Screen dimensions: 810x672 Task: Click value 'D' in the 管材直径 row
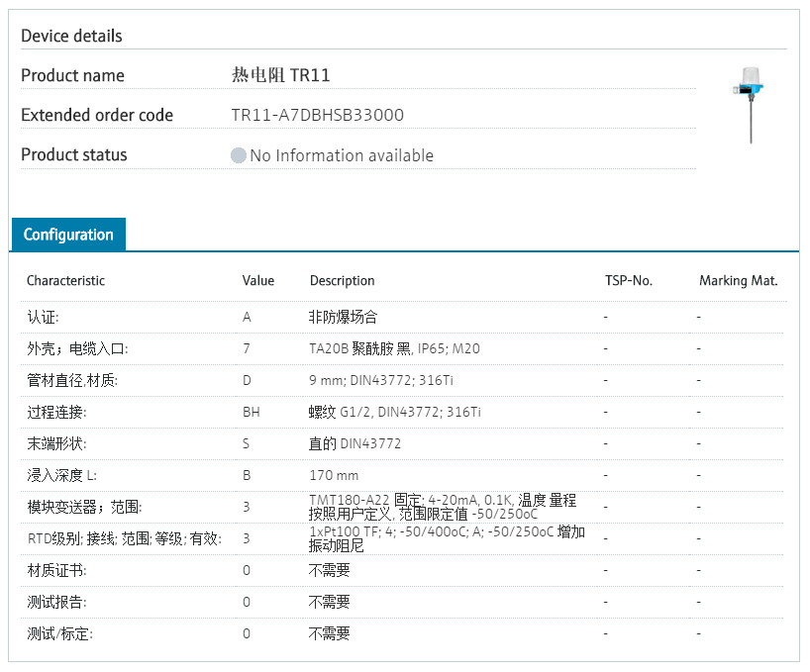tap(247, 381)
